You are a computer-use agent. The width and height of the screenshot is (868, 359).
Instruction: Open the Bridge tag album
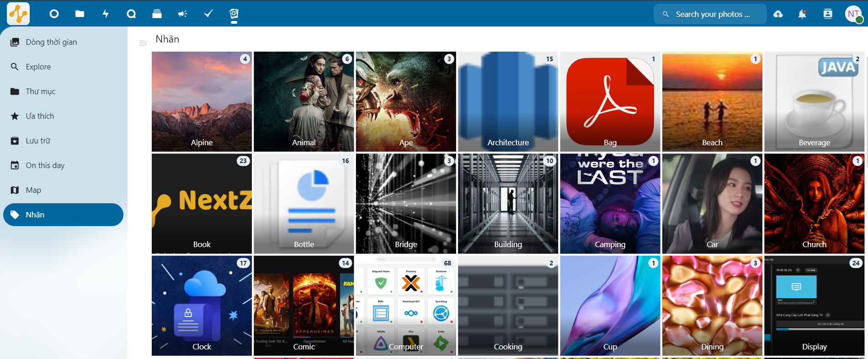pos(406,204)
